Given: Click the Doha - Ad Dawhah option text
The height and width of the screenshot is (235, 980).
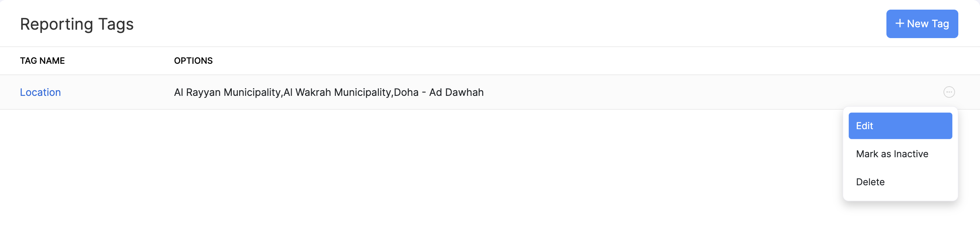Looking at the screenshot, I should (439, 92).
